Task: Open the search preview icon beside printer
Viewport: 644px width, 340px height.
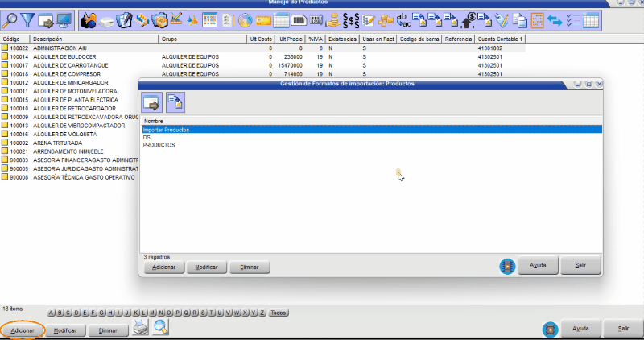Action: click(x=161, y=327)
